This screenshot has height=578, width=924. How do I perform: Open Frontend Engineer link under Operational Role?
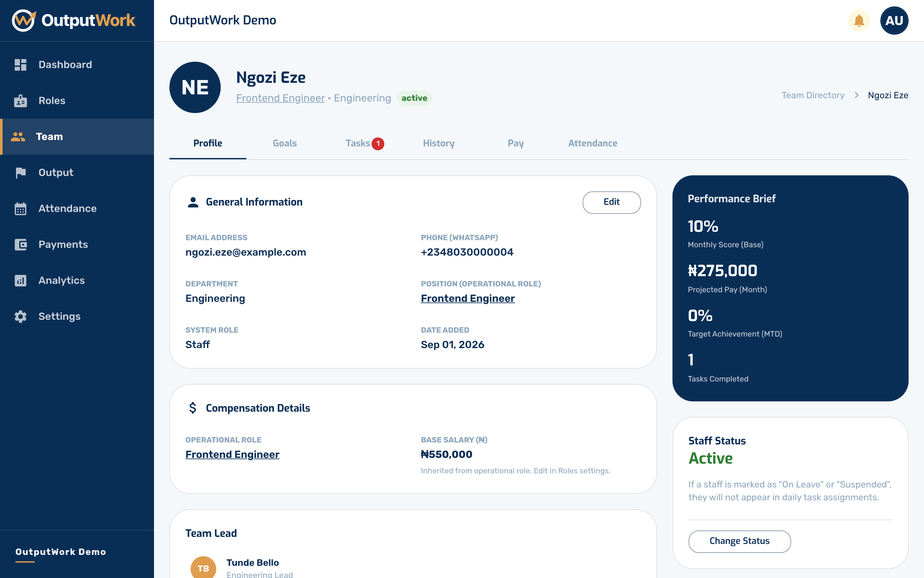click(232, 454)
